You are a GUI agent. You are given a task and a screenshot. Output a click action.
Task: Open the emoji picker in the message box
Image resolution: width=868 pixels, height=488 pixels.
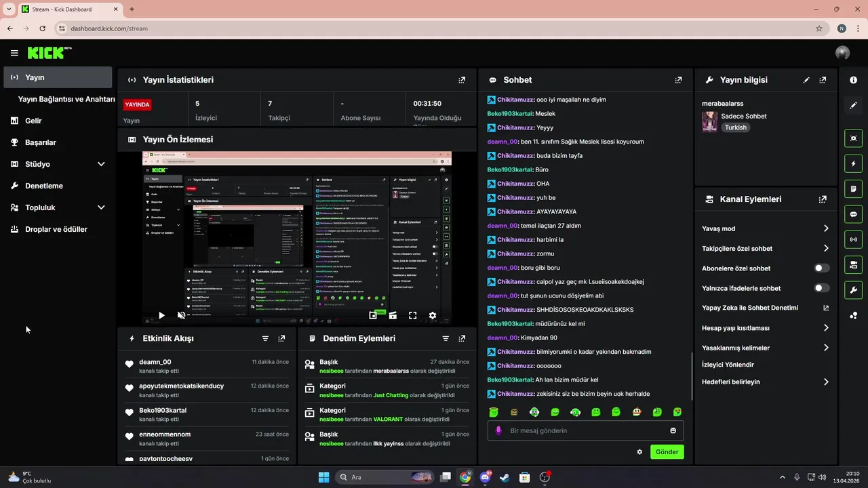pyautogui.click(x=673, y=430)
